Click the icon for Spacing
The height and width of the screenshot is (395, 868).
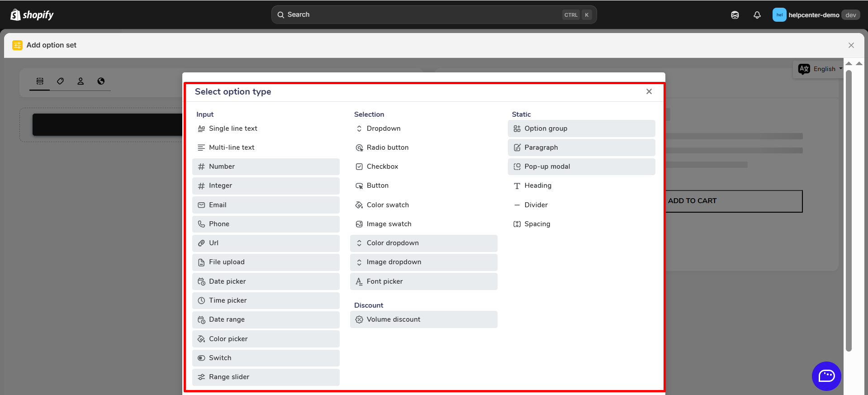tap(517, 224)
